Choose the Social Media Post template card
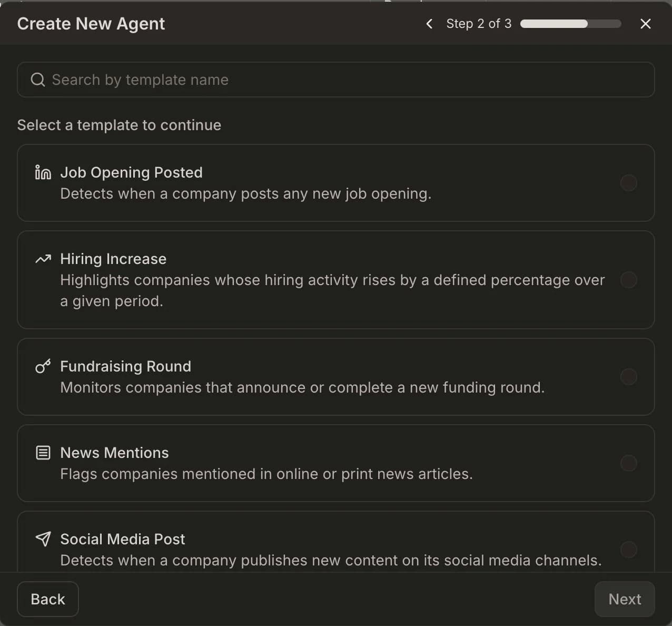Viewport: 672px width, 626px height. [336, 543]
